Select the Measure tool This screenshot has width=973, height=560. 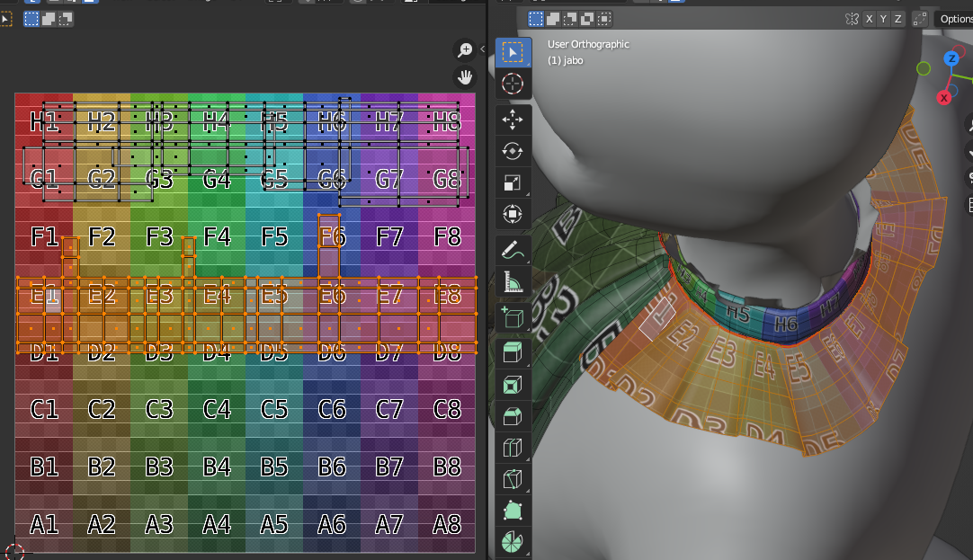pyautogui.click(x=513, y=282)
